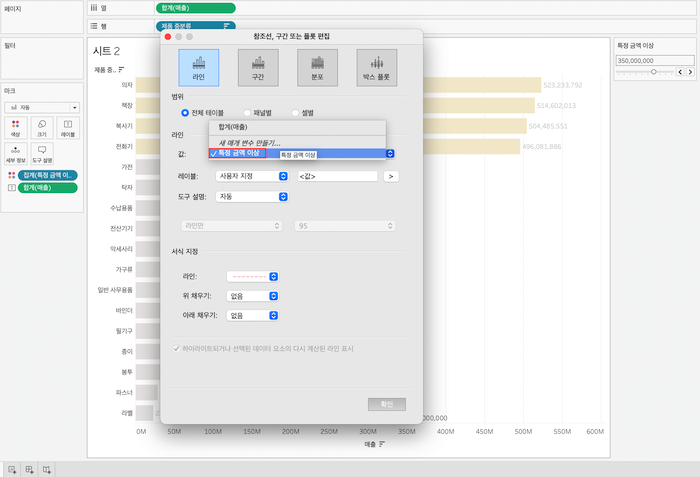This screenshot has height=477, width=700.
Task: Click the 의자 bar in chart
Action: coord(482,85)
